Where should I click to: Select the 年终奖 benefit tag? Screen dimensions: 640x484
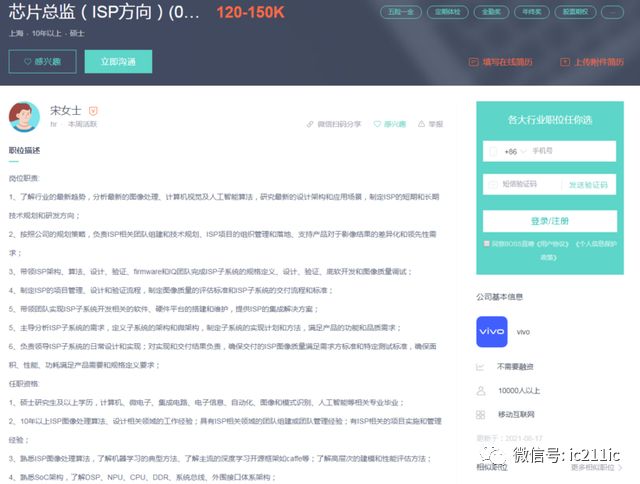click(x=532, y=12)
